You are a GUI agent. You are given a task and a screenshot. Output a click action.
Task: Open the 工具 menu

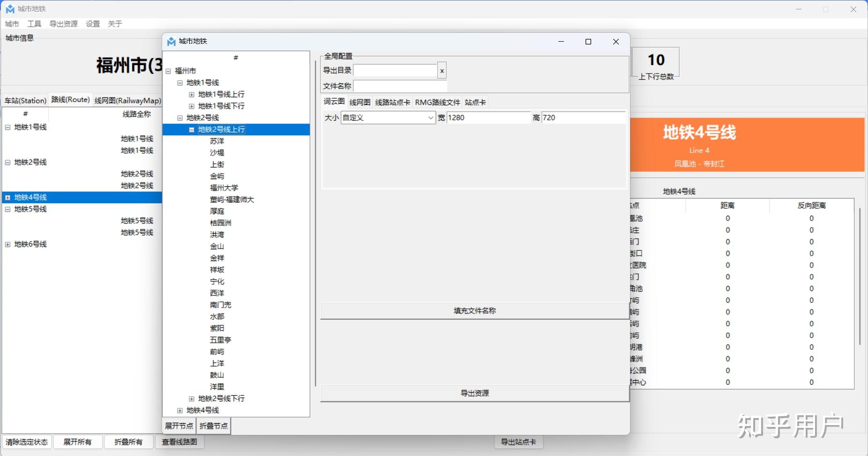pos(35,23)
